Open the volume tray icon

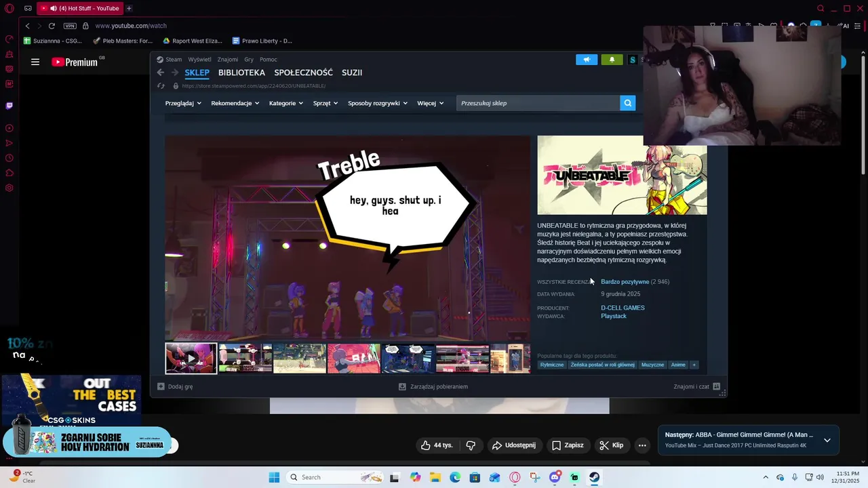point(820,477)
